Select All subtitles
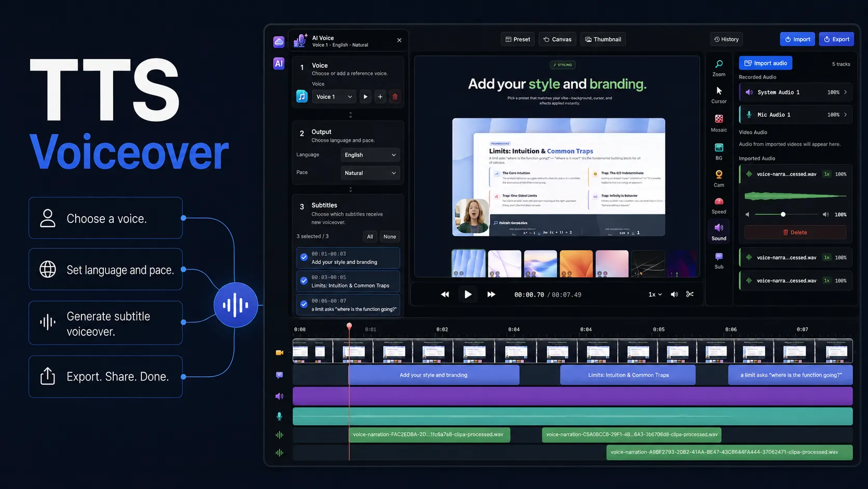Screen dimensions: 868x489 pyautogui.click(x=370, y=236)
